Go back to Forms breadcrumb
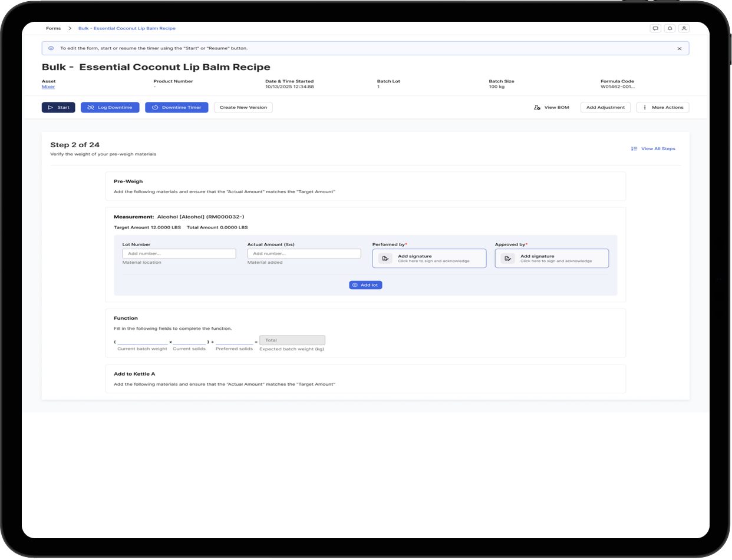This screenshot has width=732, height=560. (x=53, y=28)
